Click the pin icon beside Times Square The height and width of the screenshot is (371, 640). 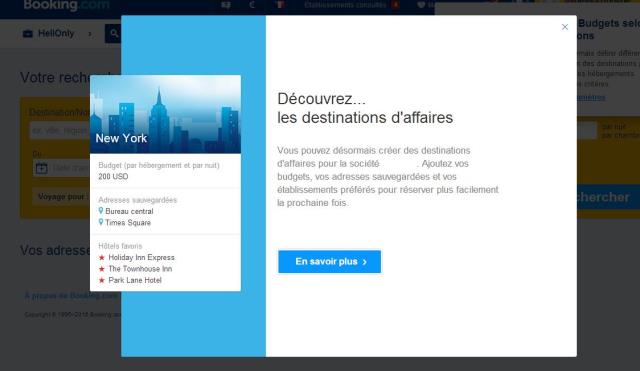[x=101, y=222]
